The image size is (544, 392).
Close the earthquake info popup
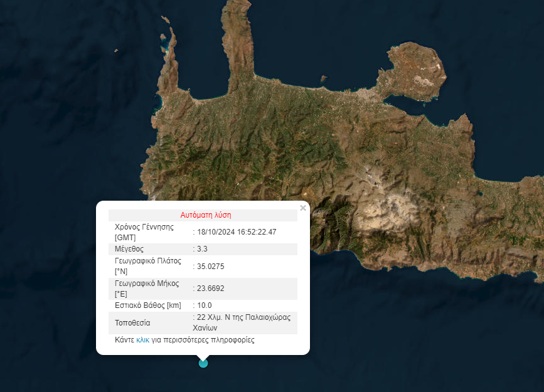[303, 208]
